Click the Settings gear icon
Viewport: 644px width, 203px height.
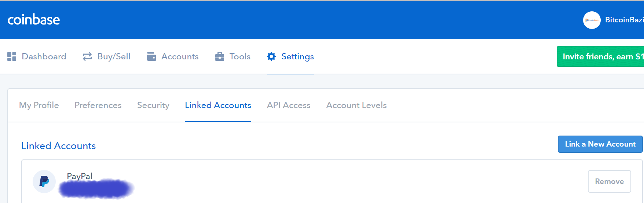pyautogui.click(x=271, y=56)
